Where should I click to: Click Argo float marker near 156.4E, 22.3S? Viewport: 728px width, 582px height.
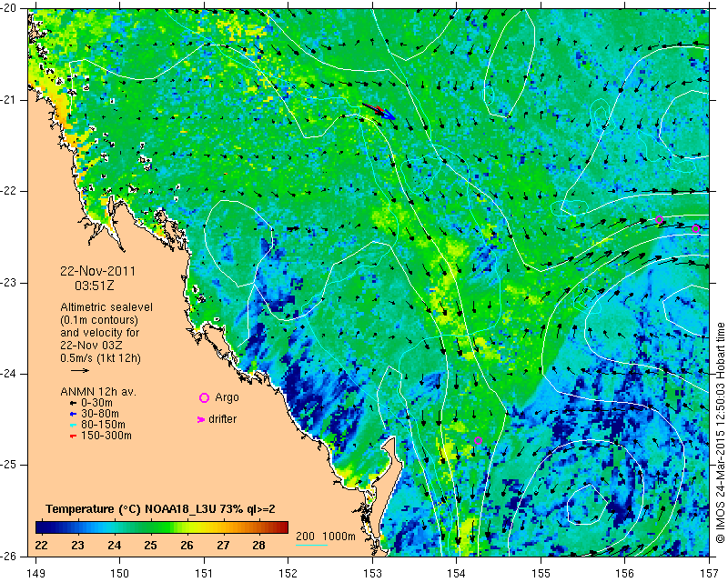(x=659, y=219)
